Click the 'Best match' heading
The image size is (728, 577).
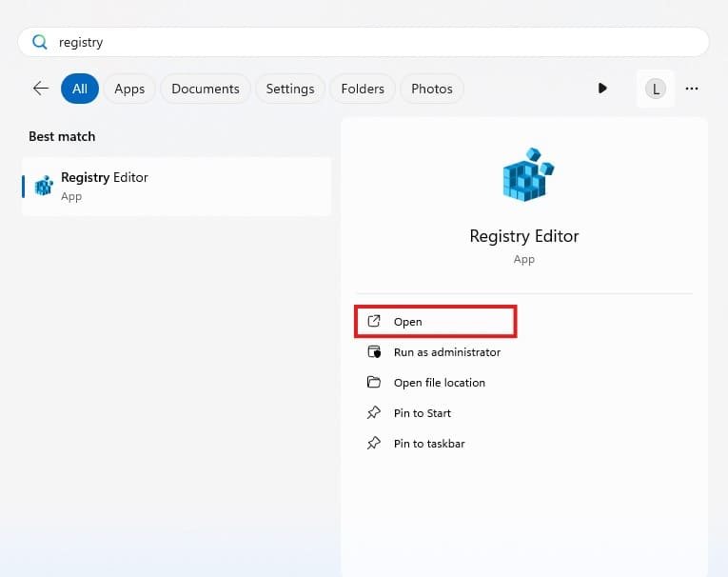[62, 136]
